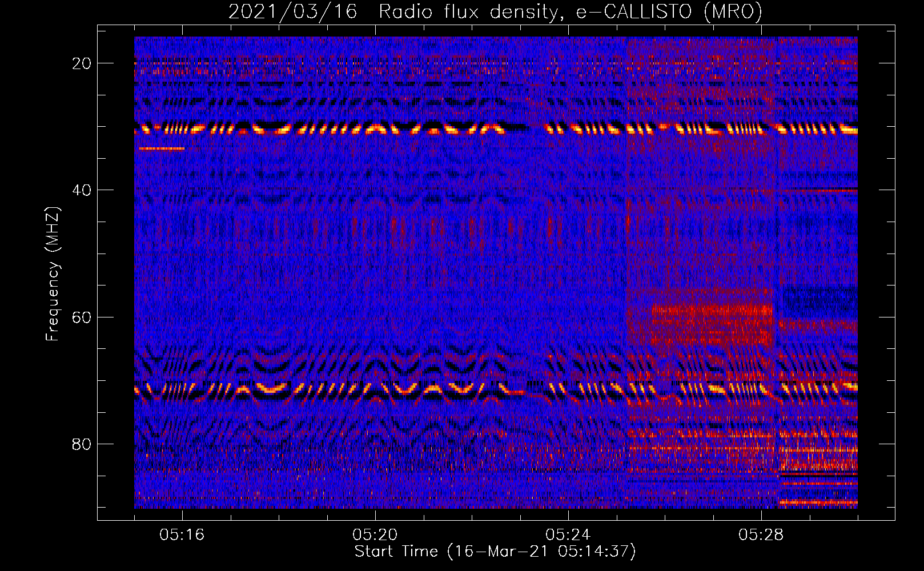Click the plot title '2021/03/16 Radio flux density'
Image resolution: width=924 pixels, height=571 pixels.
(495, 11)
